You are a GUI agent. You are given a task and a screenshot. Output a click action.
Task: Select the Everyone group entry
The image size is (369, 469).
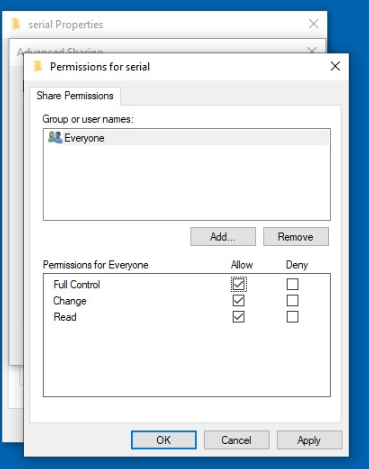pyautogui.click(x=187, y=138)
